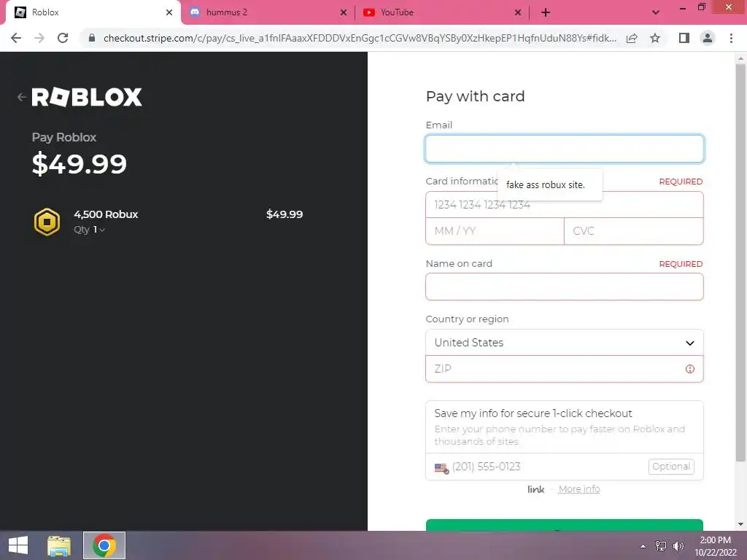Show hidden system tray icons

643,546
